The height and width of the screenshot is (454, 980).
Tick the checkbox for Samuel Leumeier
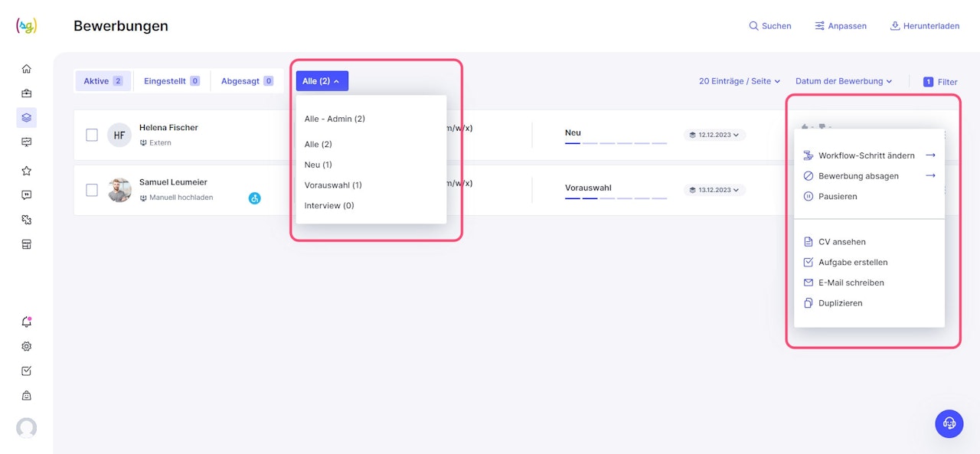click(92, 190)
